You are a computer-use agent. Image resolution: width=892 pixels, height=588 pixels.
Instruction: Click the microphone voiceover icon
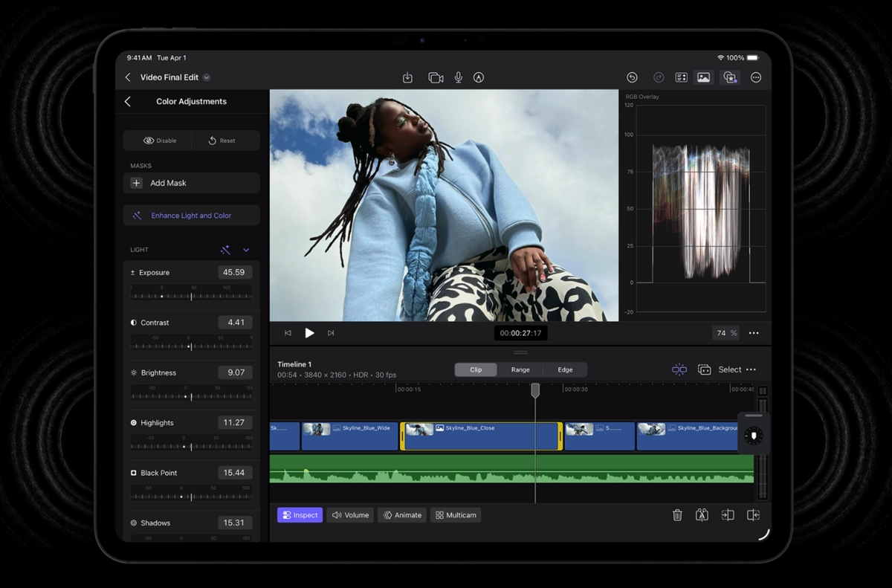tap(458, 77)
